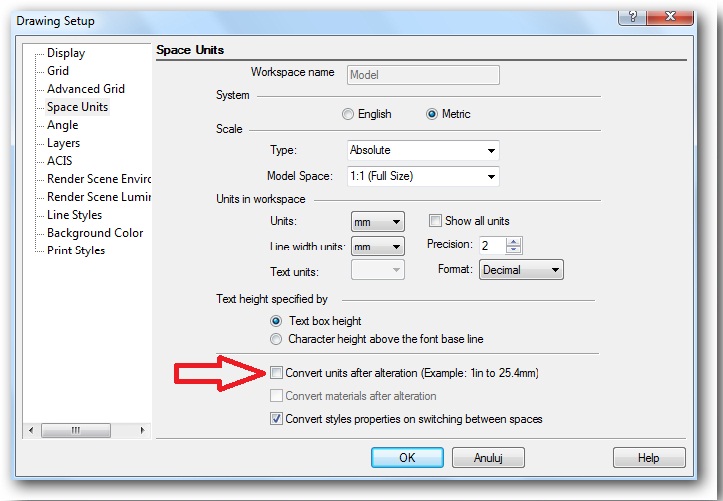Viewport: 723px width, 501px height.
Task: Select Advanced Grid in the tree
Action: [85, 89]
